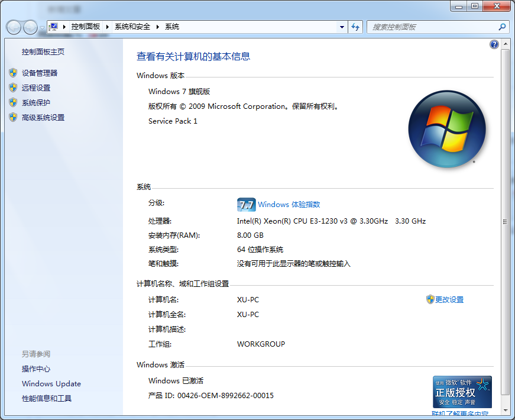The image size is (515, 420).
Task: Click the search magnifier icon
Action: coord(502,27)
